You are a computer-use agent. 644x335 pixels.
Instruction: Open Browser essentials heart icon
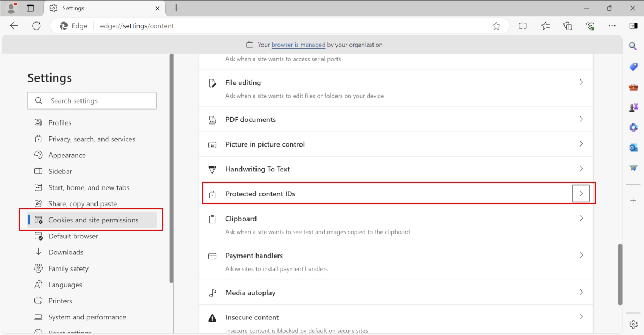(590, 26)
